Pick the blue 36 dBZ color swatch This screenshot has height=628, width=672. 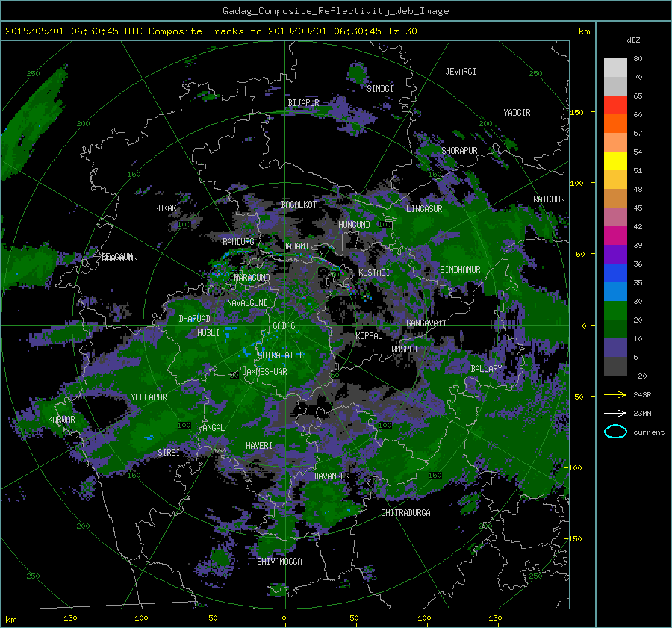(615, 273)
